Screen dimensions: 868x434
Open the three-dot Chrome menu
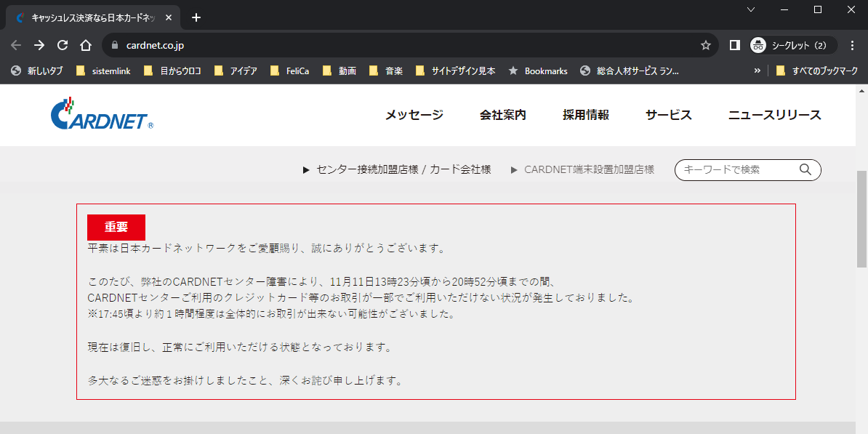pos(852,44)
